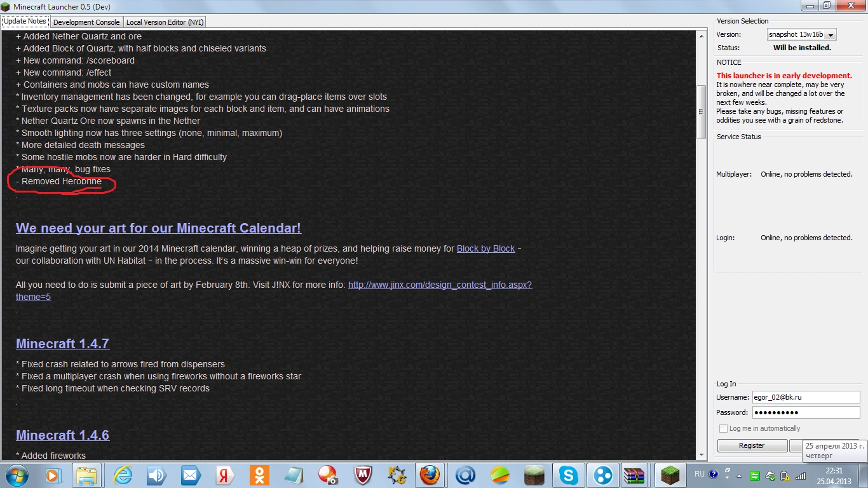Switch to Mozilla Firefox on the taskbar
Viewport: 868px width, 488px height.
[x=430, y=475]
